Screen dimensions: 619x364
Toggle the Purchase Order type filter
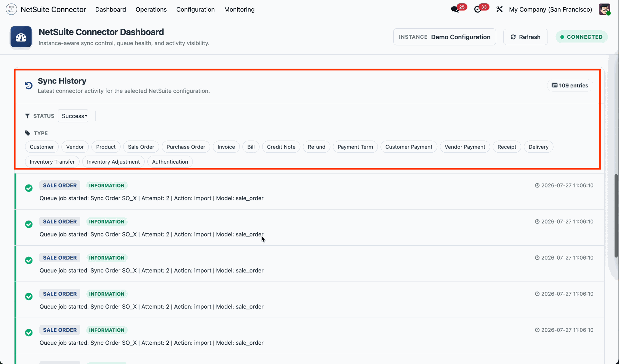tap(186, 147)
